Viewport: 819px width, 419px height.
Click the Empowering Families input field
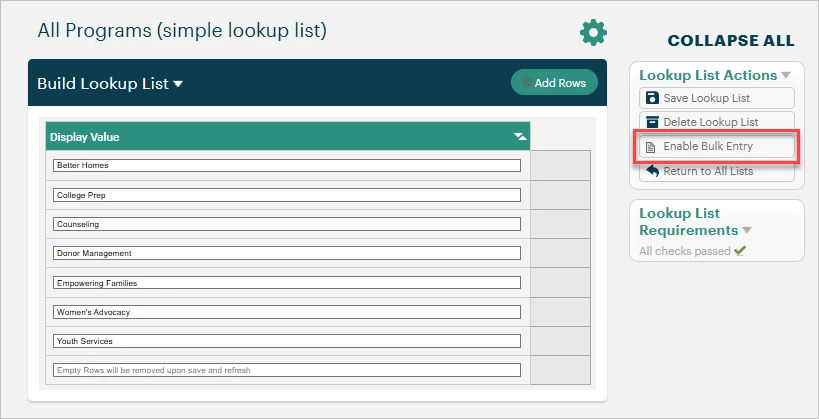pyautogui.click(x=287, y=283)
